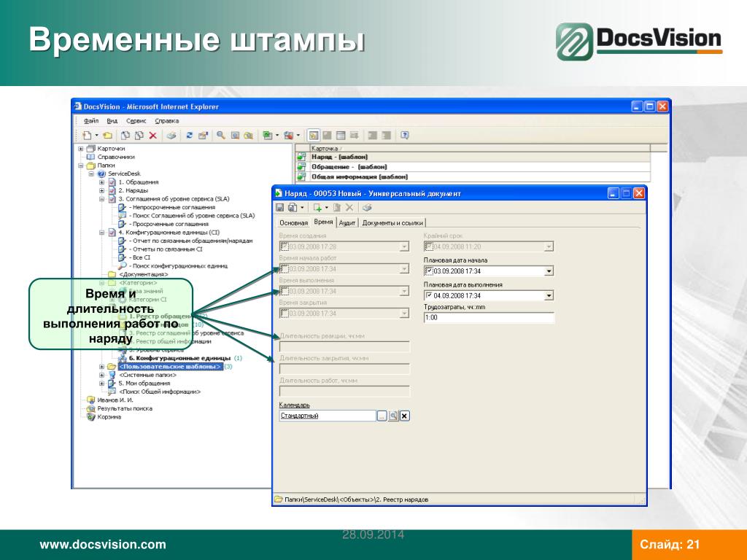Image resolution: width=747 pixels, height=560 pixels.
Task: Select Результаты поиска in the tree
Action: tap(125, 408)
